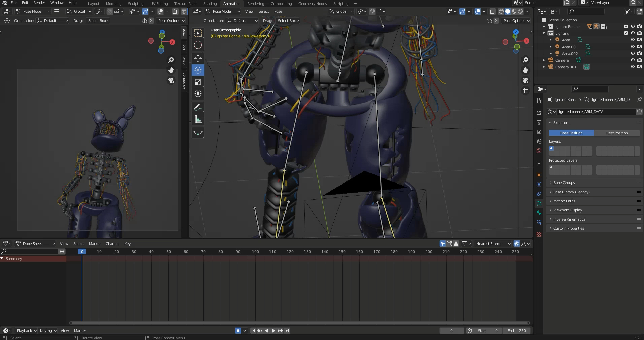Click the Pose Position button
Image resolution: width=644 pixels, height=340 pixels.
click(x=571, y=133)
